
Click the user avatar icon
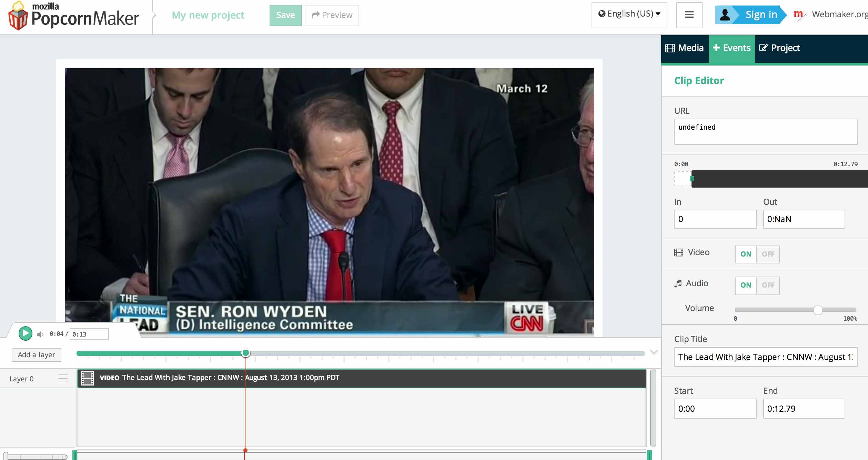pyautogui.click(x=725, y=15)
